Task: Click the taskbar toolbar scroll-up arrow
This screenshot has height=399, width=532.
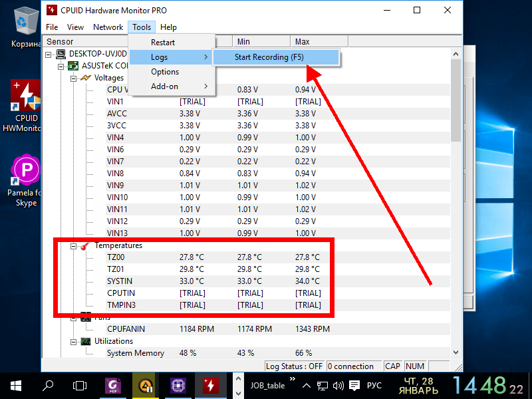Action: [238, 378]
